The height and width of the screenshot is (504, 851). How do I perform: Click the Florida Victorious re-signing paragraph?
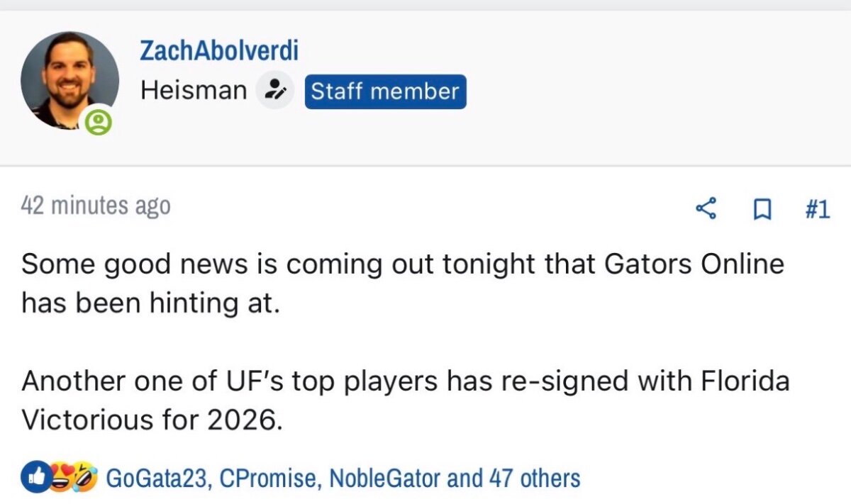[x=404, y=401]
